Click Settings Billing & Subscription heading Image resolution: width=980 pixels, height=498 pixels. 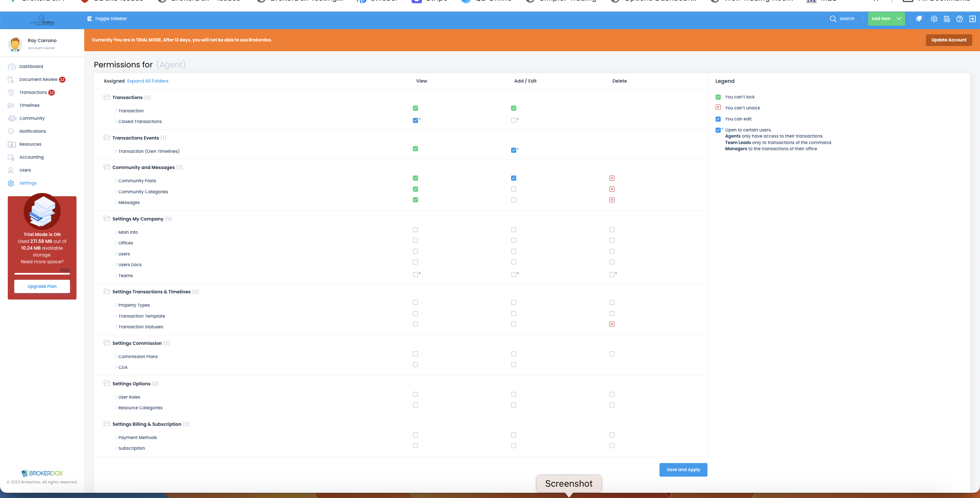tap(147, 424)
